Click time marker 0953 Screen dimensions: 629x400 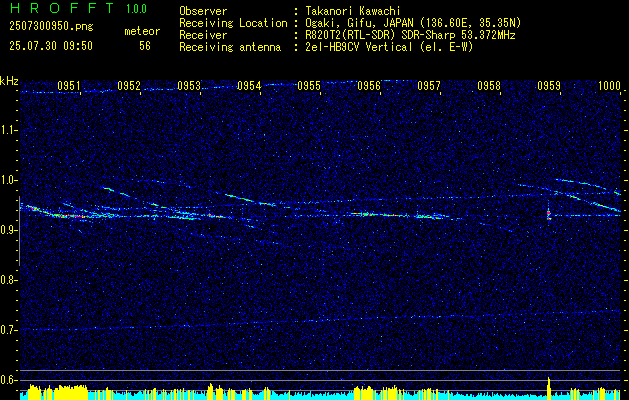(189, 85)
